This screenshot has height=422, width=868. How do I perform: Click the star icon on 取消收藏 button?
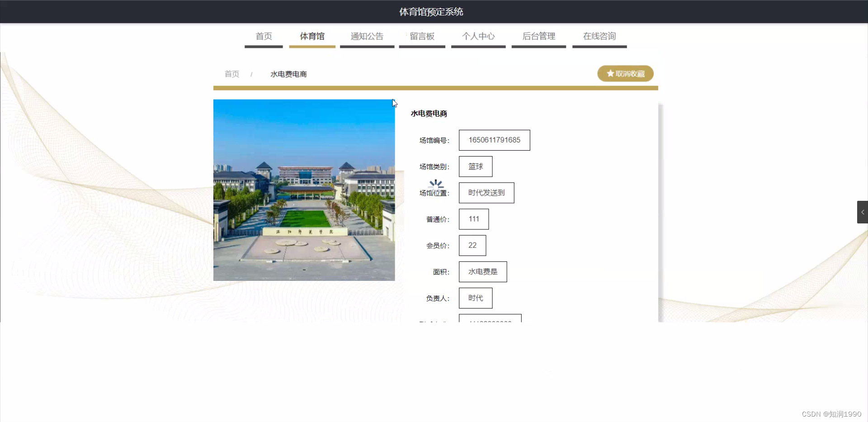(x=609, y=73)
